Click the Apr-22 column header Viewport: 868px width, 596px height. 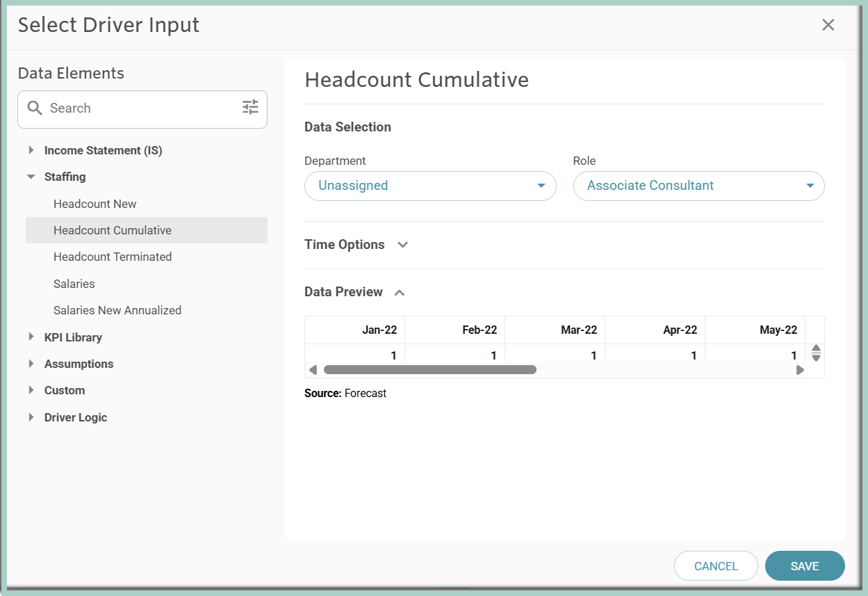point(655,330)
